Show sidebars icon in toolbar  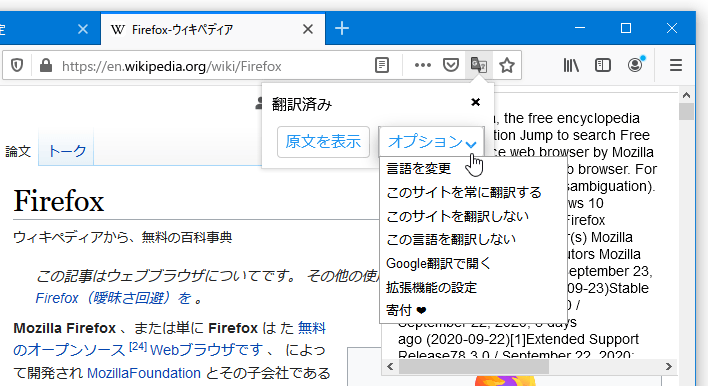click(x=603, y=65)
